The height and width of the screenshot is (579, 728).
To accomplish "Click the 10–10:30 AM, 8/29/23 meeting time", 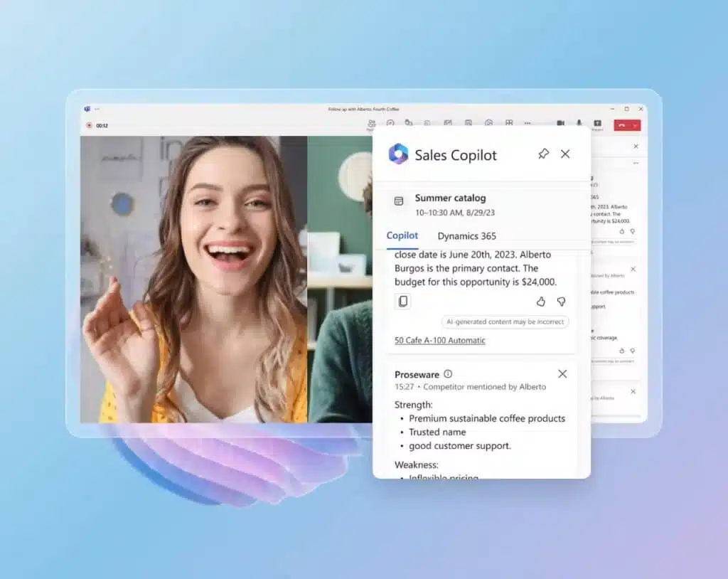I will (455, 213).
